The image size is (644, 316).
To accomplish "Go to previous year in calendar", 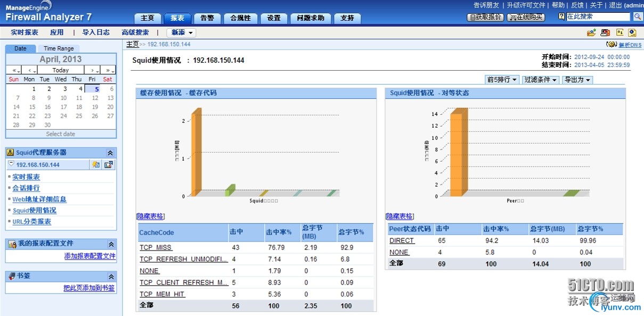I will 14,70.
